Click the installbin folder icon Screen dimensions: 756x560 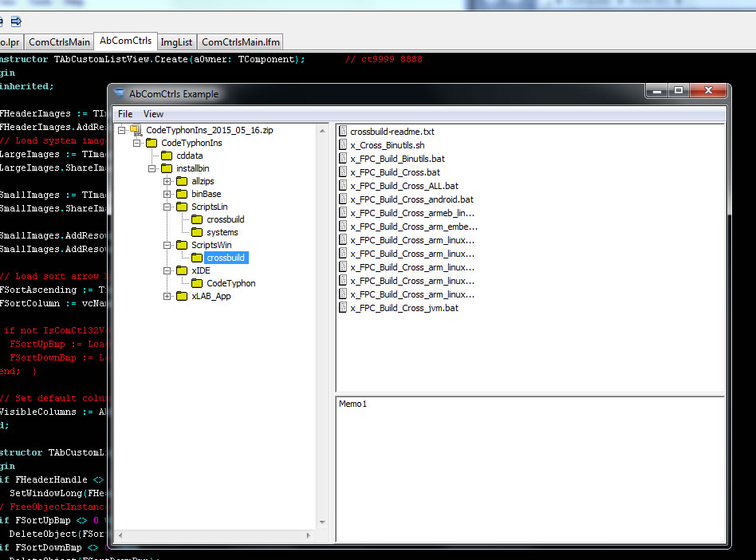pyautogui.click(x=167, y=168)
